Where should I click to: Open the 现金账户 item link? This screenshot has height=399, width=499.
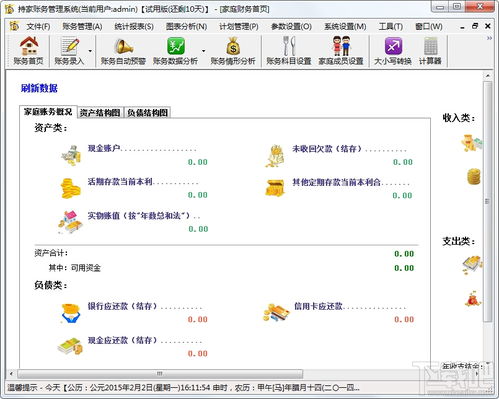[x=104, y=148]
